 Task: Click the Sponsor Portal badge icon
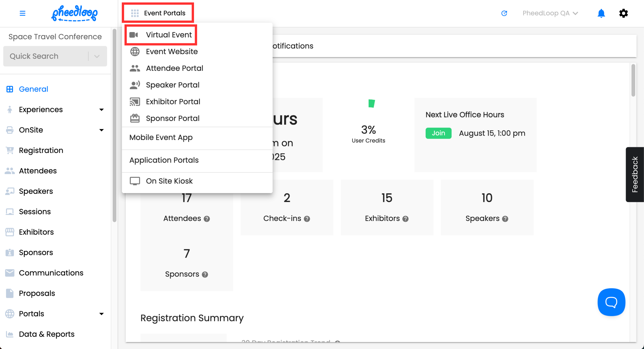click(x=135, y=118)
